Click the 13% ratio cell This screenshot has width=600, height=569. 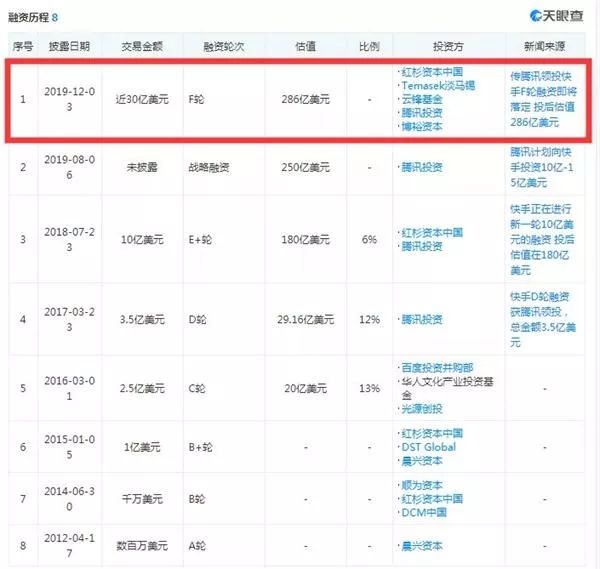[x=369, y=388]
